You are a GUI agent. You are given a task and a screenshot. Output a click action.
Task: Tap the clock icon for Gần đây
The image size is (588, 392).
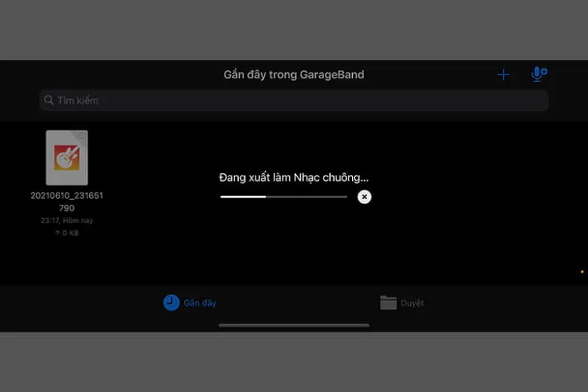[171, 302]
